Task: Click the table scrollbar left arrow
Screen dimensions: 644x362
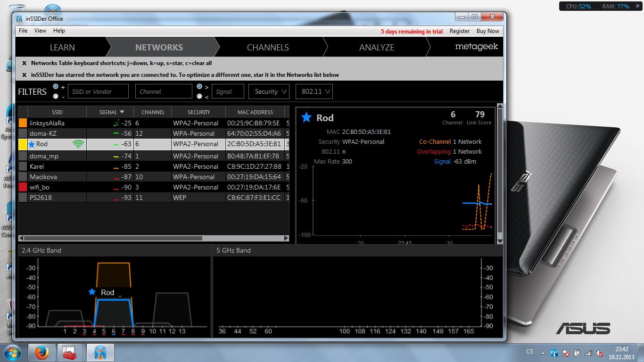Action: click(21, 239)
